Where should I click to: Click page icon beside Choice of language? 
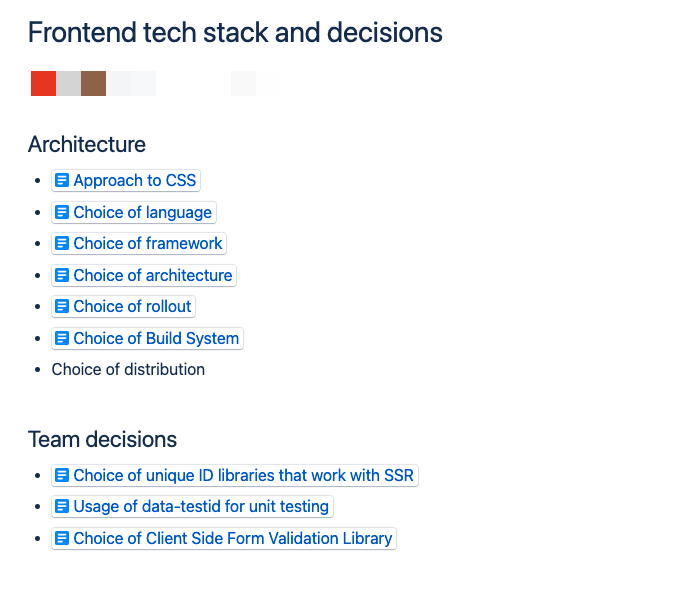pyautogui.click(x=62, y=212)
